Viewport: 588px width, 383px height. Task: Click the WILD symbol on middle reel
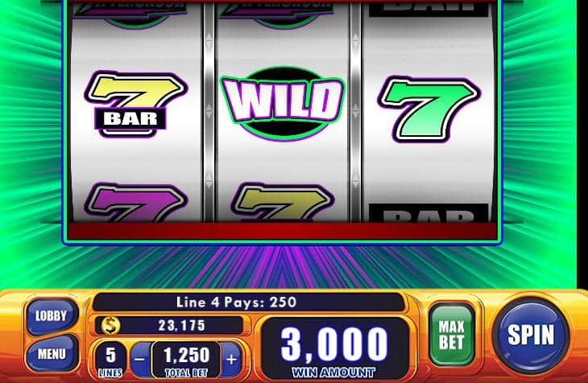coord(283,103)
